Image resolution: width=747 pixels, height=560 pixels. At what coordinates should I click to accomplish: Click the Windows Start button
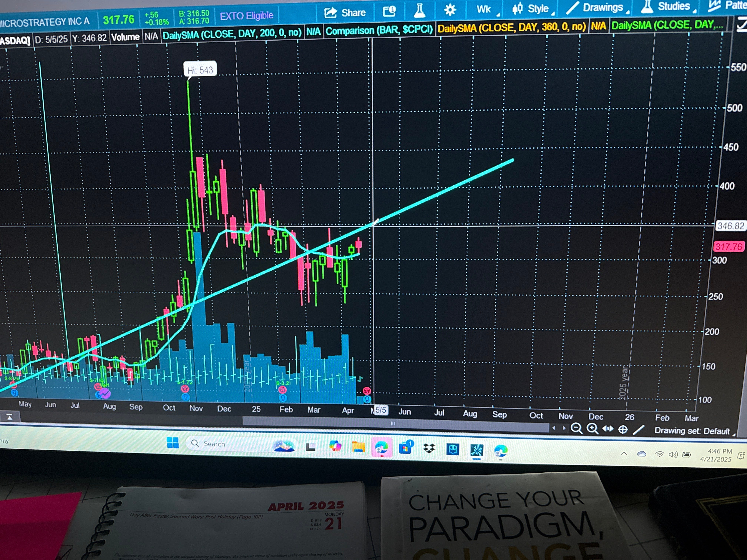(173, 443)
